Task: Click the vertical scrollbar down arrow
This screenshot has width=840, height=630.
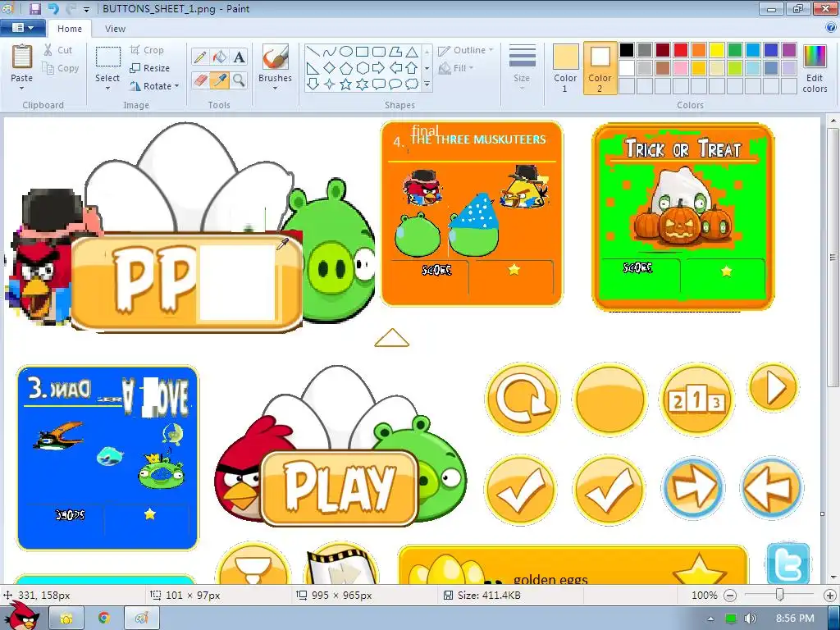Action: tap(833, 578)
